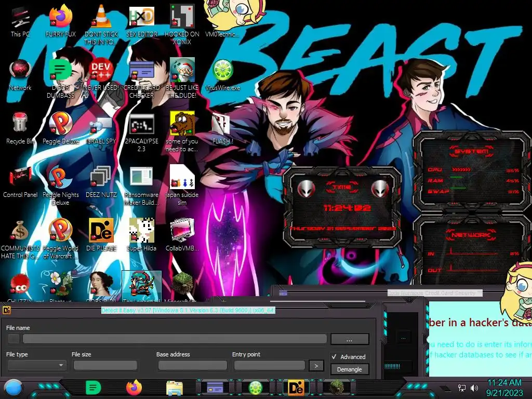Open the Peggle Deluxe shortcut
Screen dimensions: 532x399
(x=60, y=128)
